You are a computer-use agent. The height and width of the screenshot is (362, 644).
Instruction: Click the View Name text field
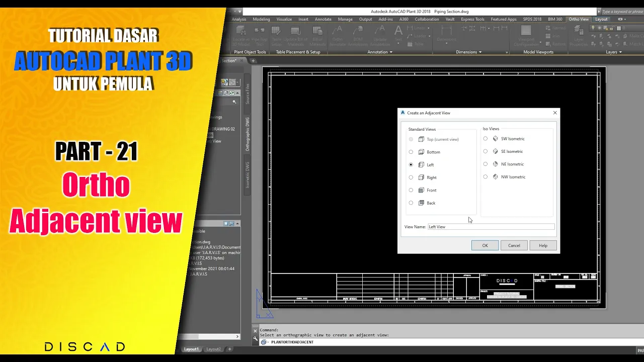pyautogui.click(x=491, y=227)
